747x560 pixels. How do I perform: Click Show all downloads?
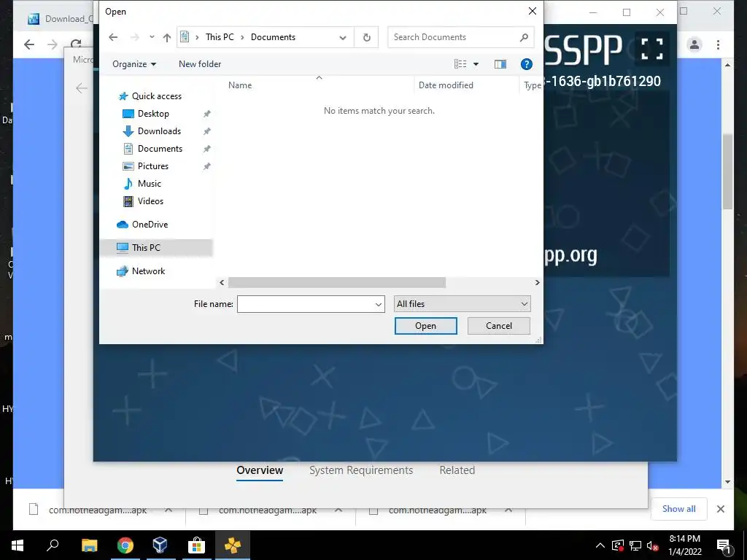pos(679,509)
